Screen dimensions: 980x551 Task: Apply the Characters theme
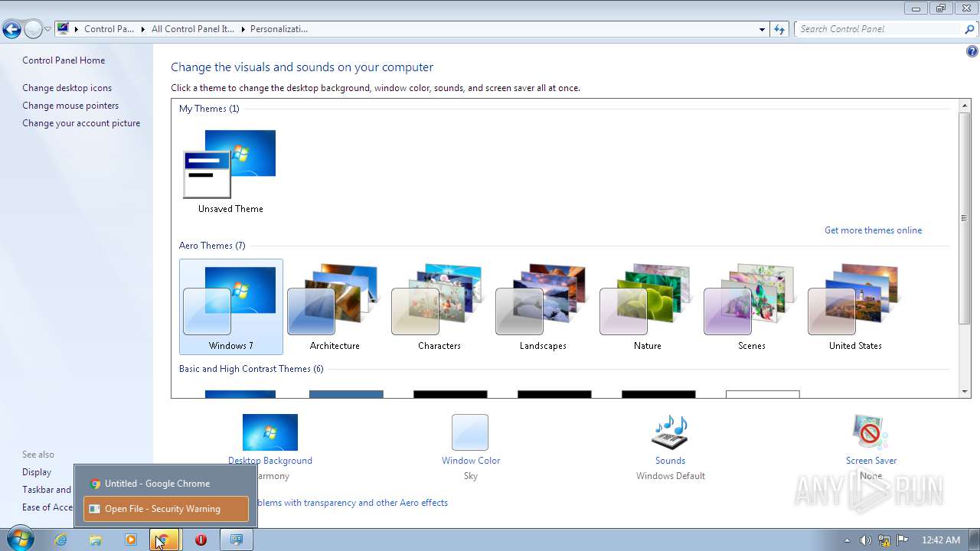(439, 307)
